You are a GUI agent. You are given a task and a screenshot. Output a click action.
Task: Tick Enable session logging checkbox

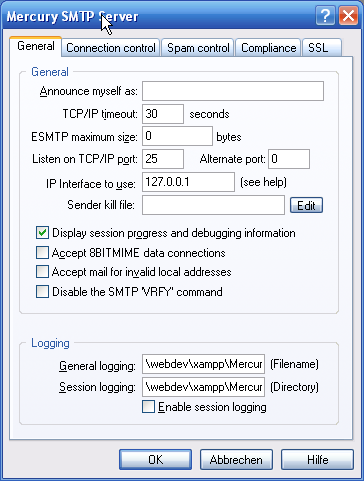click(x=148, y=407)
